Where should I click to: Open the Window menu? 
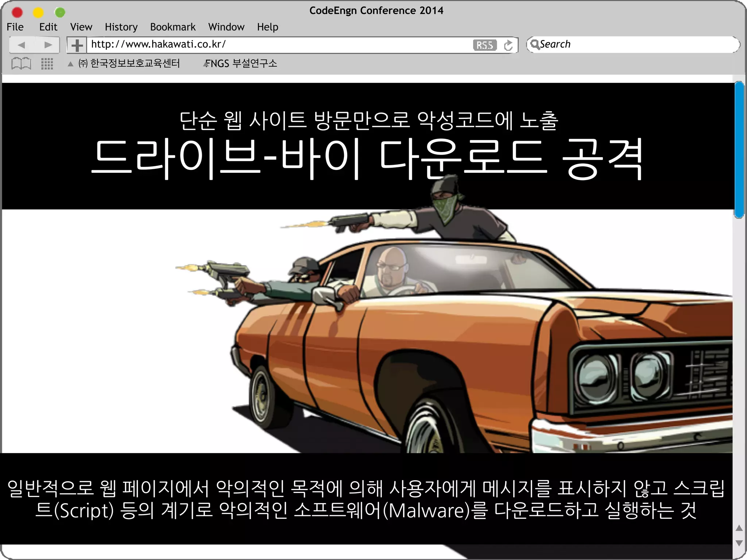226,27
